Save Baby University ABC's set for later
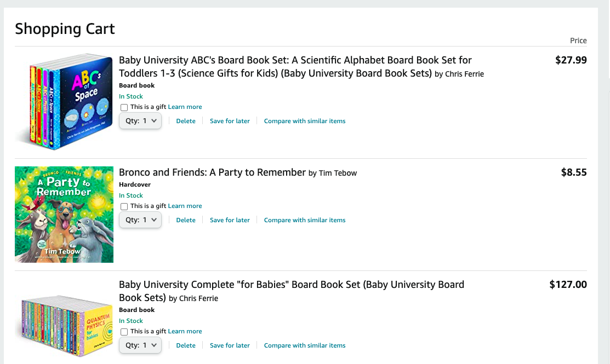 tap(230, 121)
